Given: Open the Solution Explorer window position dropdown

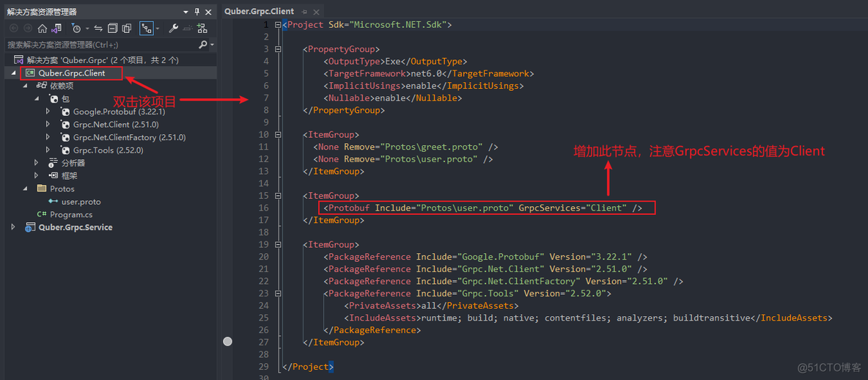Looking at the screenshot, I should [185, 12].
